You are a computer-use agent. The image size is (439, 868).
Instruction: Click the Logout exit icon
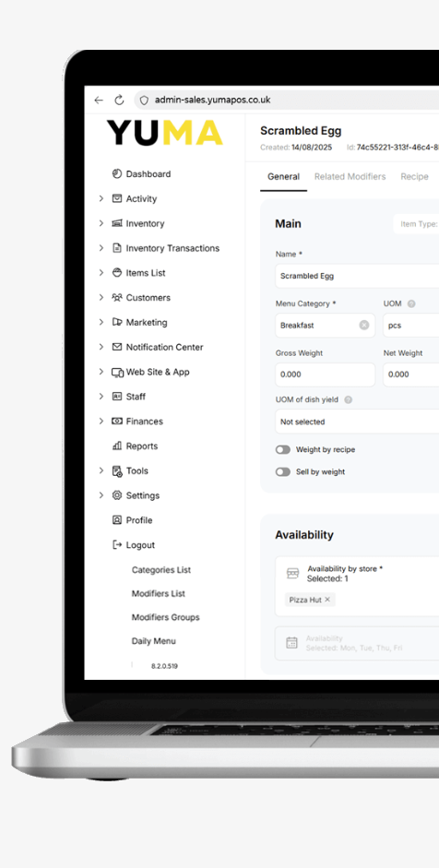[x=117, y=545]
